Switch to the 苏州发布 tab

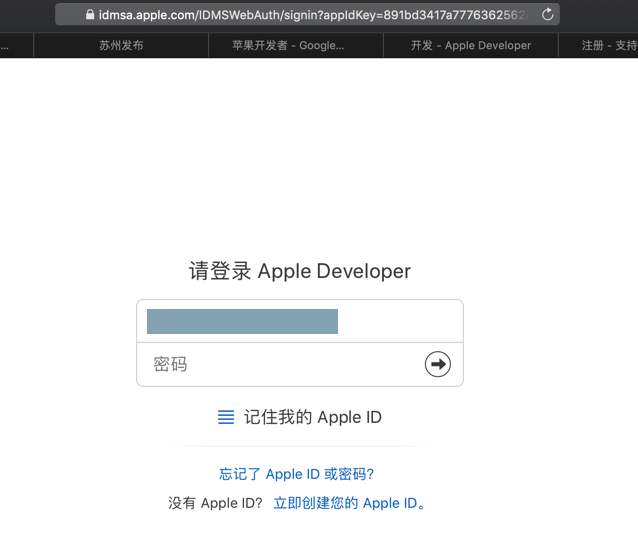(x=121, y=45)
